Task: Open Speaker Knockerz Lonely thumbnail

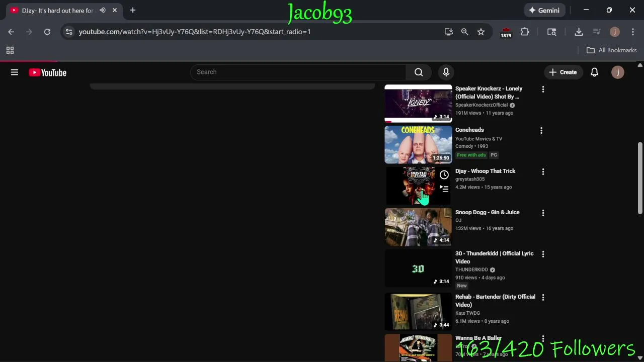Action: (x=419, y=104)
